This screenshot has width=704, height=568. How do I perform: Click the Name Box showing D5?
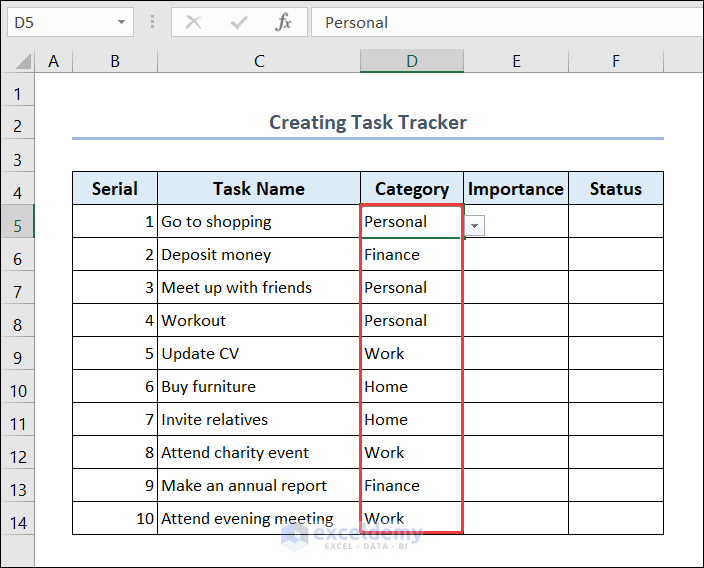coord(70,22)
